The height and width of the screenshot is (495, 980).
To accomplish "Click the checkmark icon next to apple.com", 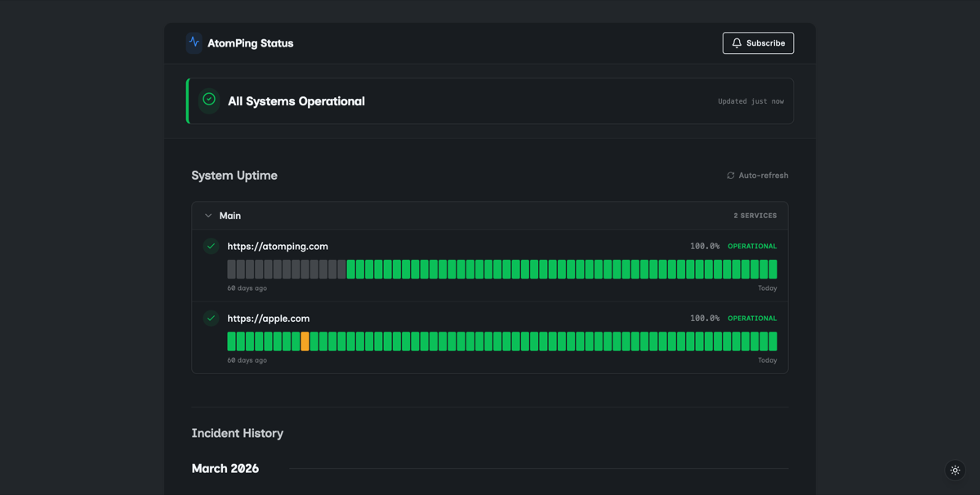I will click(x=212, y=318).
